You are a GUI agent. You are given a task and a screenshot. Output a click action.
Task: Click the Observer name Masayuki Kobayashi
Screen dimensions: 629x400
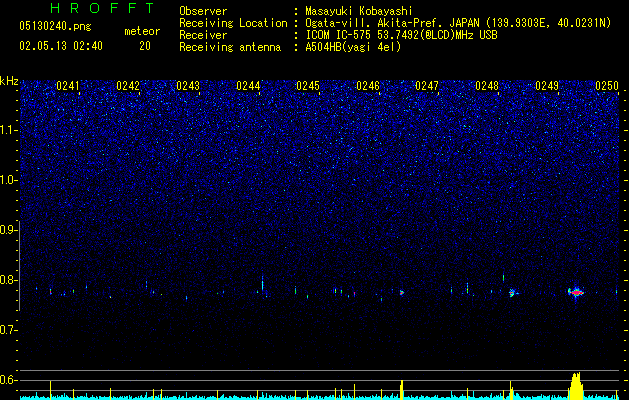359,11
